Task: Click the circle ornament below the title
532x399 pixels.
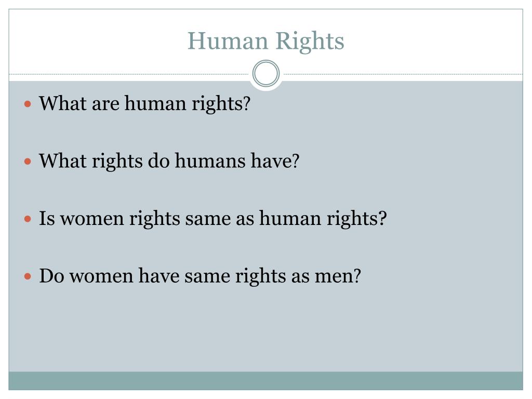Action: point(266,74)
